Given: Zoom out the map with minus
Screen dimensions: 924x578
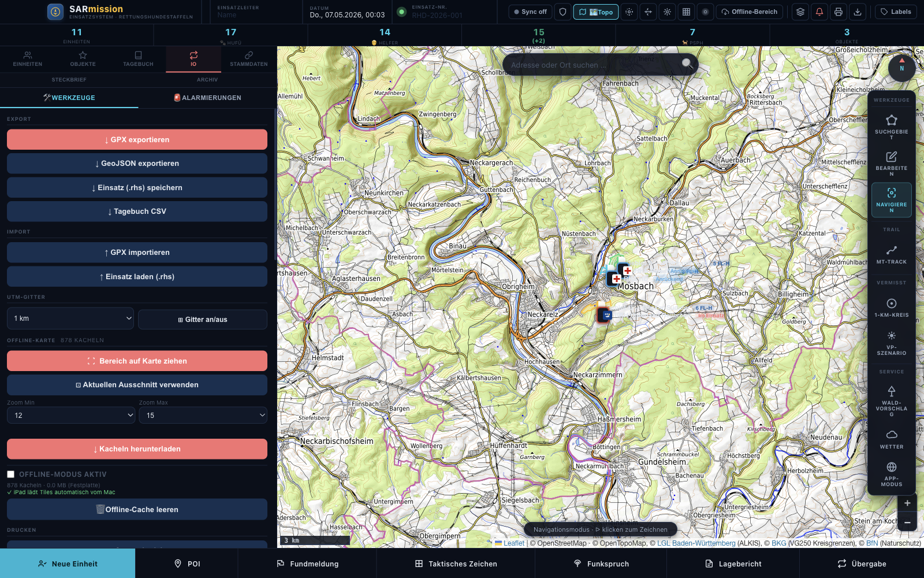Looking at the screenshot, I should click(x=907, y=523).
